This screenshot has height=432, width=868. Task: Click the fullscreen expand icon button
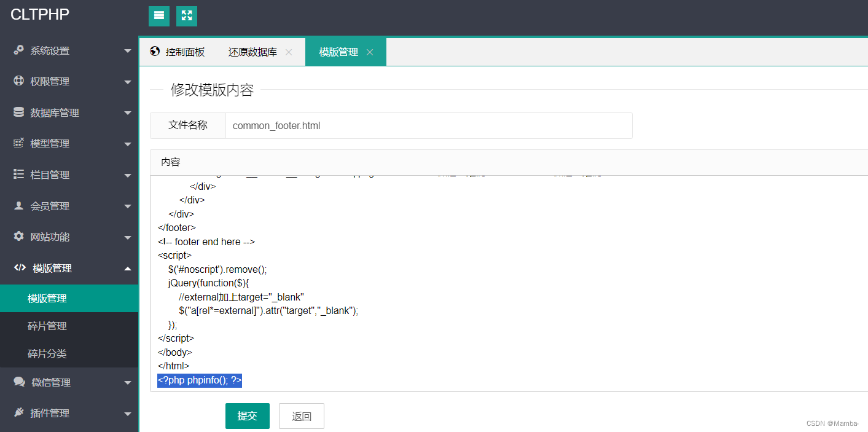coord(187,16)
